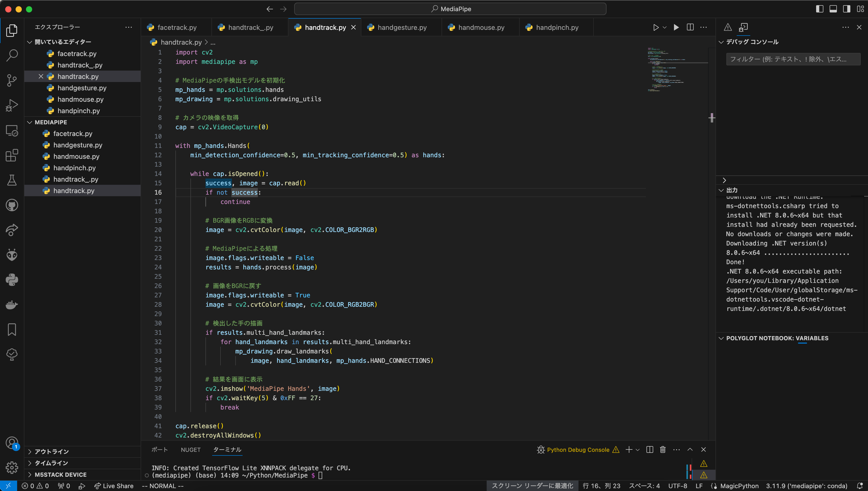Open the Testing beaker icon
Image resolution: width=868 pixels, height=491 pixels.
click(12, 180)
